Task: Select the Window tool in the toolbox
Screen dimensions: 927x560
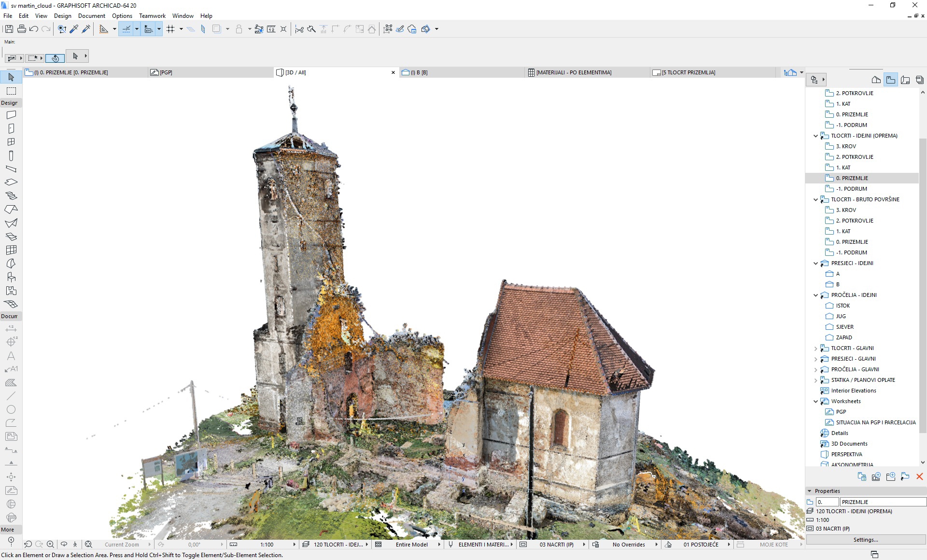Action: pos(11,142)
